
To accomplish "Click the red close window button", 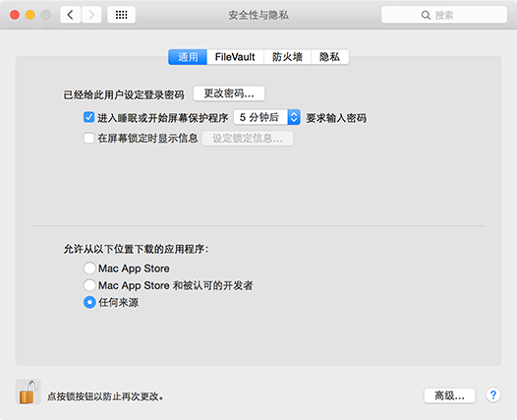I will pos(15,15).
